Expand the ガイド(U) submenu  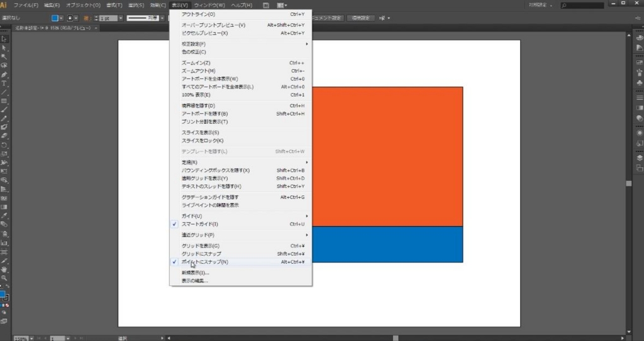(x=241, y=216)
